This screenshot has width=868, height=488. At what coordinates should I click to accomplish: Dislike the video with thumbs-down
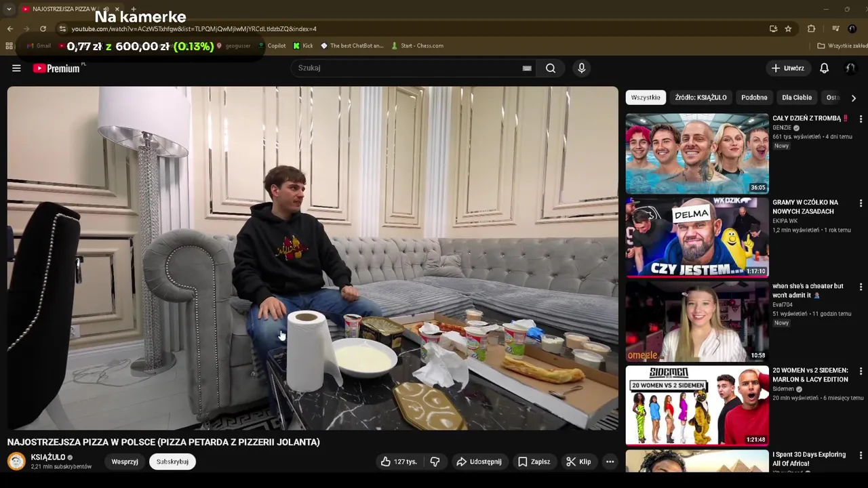(x=435, y=462)
